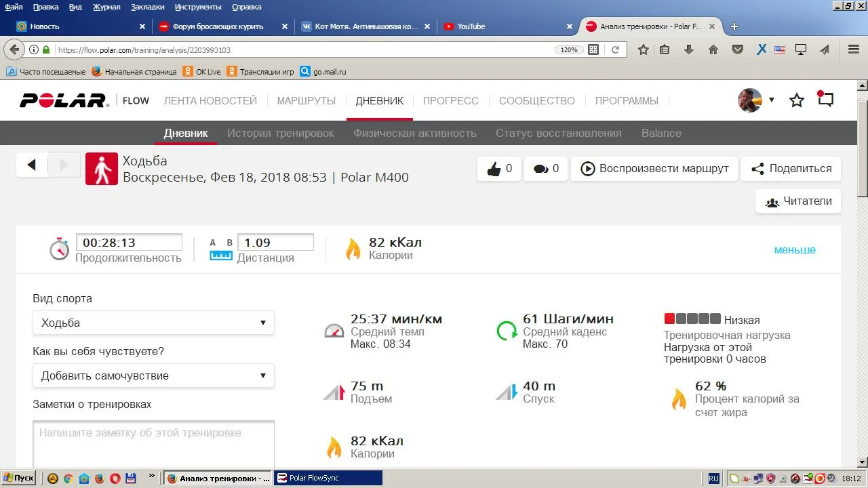Open the Вид спорта Ходьба dropdown

tap(153, 323)
